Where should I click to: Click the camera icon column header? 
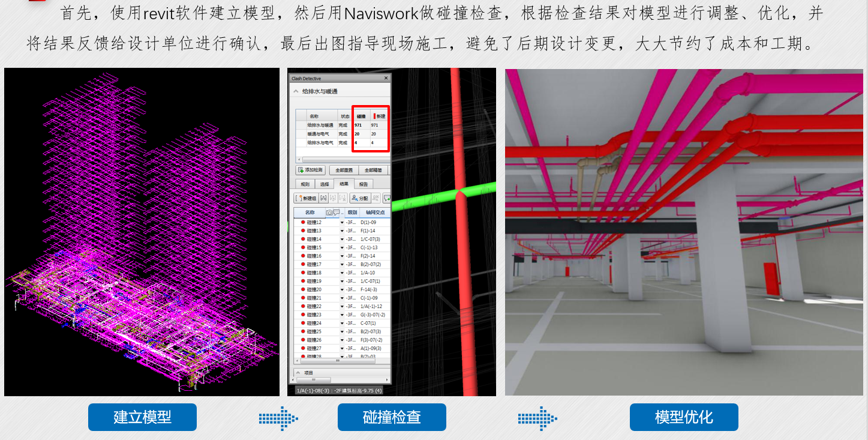coord(329,212)
